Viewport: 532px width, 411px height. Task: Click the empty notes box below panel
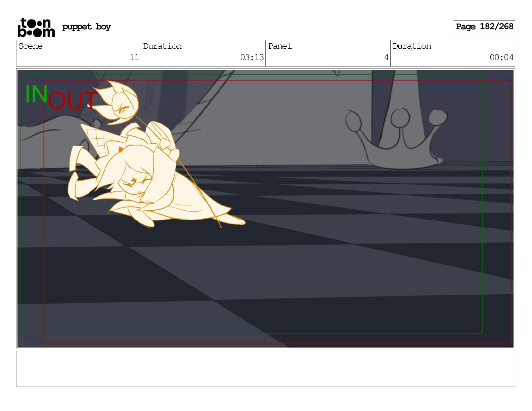(265, 369)
